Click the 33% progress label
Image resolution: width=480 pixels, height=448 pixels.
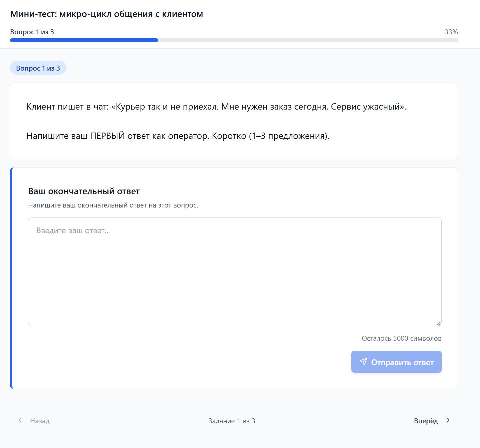pyautogui.click(x=451, y=32)
